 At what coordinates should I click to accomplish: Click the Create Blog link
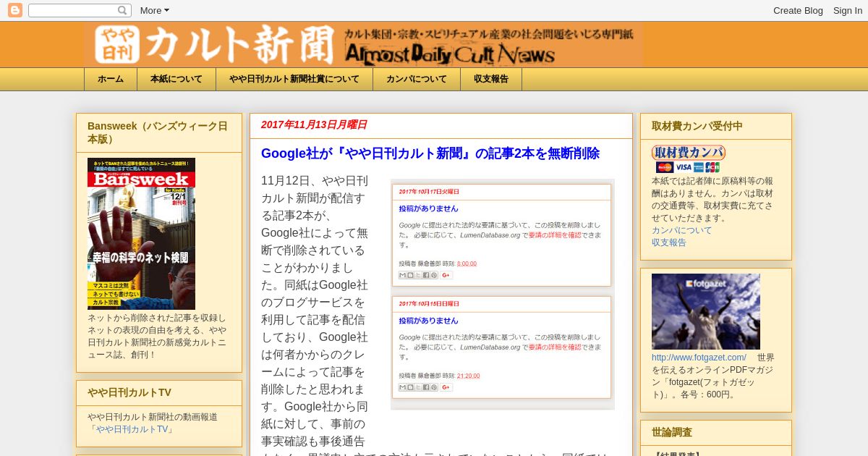(798, 10)
